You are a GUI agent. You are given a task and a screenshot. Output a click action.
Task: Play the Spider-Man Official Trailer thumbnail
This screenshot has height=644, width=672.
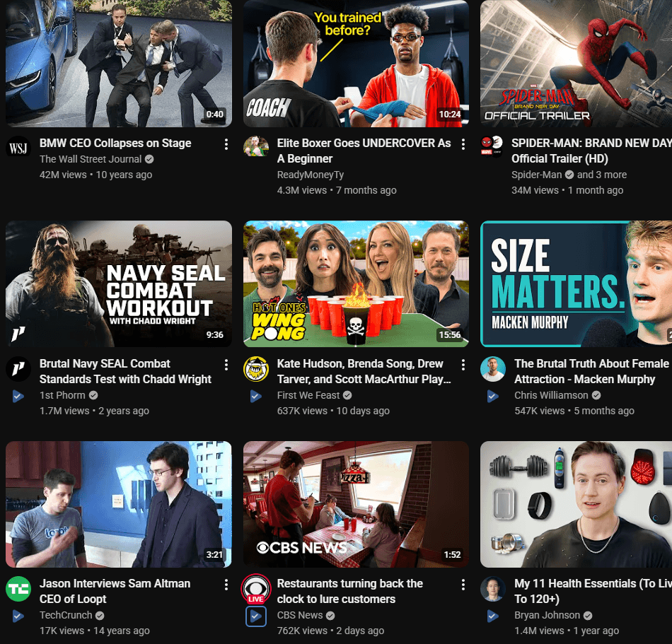click(576, 64)
